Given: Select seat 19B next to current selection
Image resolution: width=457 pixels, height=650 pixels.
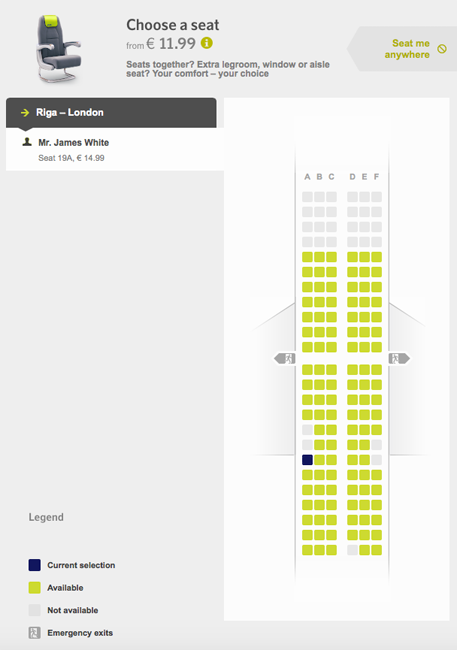Looking at the screenshot, I should (x=319, y=460).
